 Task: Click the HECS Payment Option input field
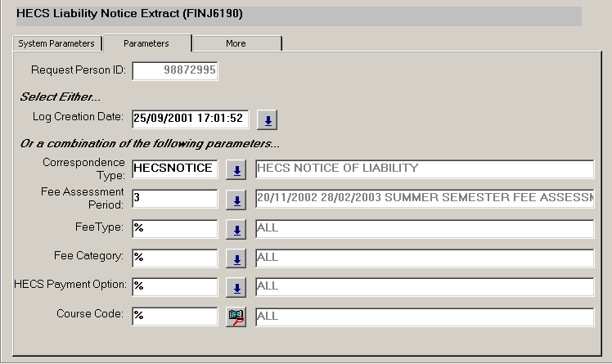coord(174,286)
